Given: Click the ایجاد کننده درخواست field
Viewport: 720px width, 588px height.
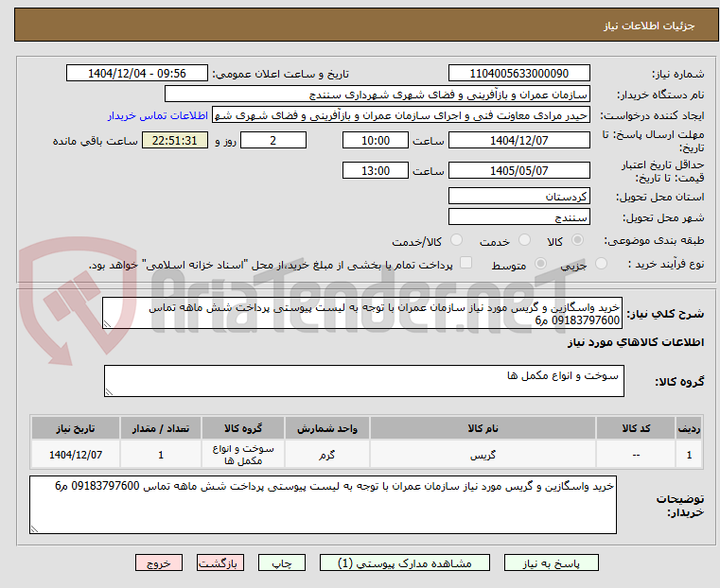Looking at the screenshot, I should click(401, 115).
